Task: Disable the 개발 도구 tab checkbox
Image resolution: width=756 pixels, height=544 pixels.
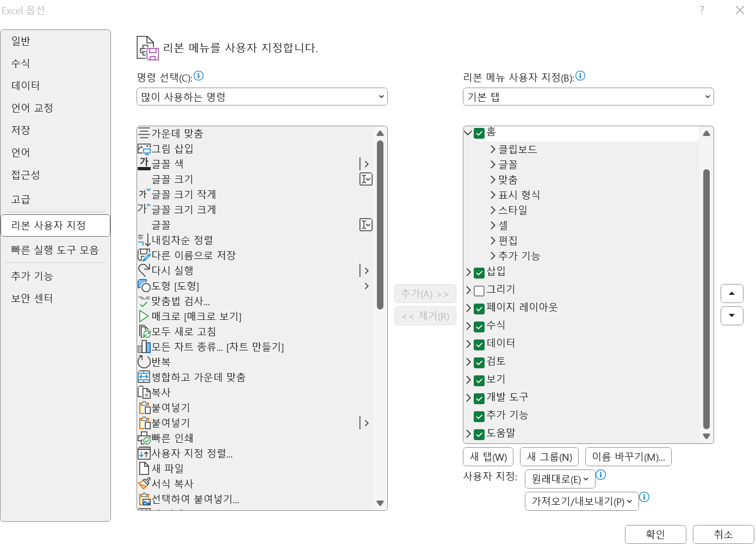Action: click(479, 398)
